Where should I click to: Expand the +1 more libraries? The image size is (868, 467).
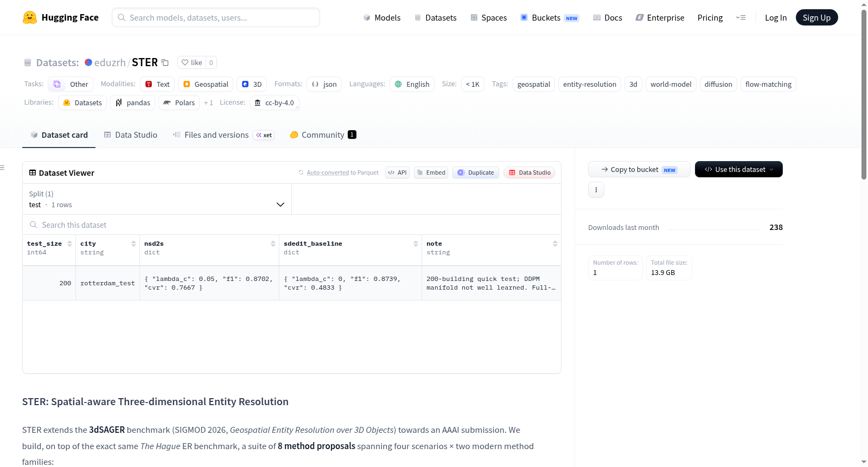pyautogui.click(x=208, y=103)
